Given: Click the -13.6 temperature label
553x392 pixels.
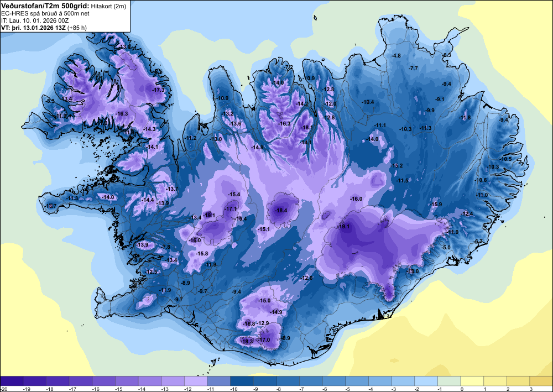Looking at the screenshot, I should point(235,124).
